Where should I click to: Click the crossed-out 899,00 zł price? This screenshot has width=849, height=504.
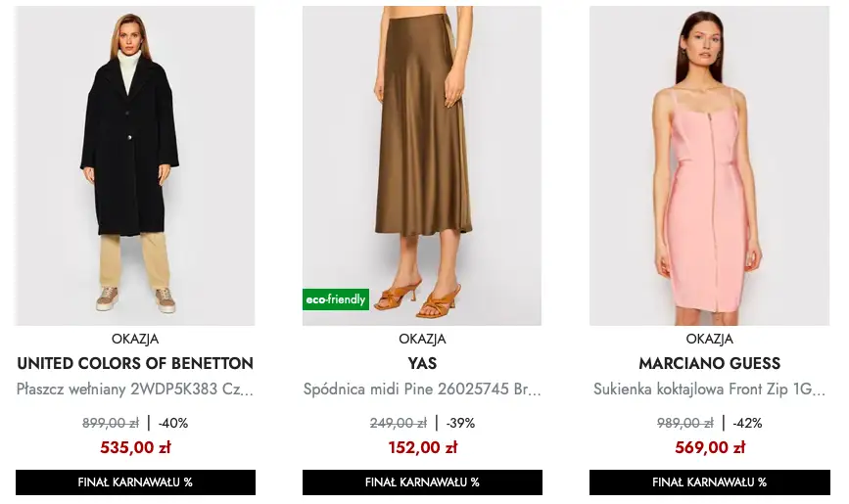111,423
